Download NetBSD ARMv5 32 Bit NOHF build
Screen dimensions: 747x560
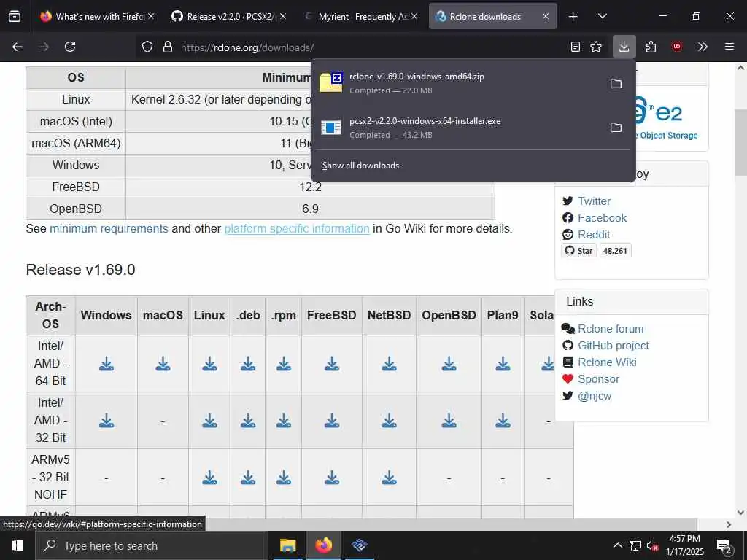[x=390, y=477]
